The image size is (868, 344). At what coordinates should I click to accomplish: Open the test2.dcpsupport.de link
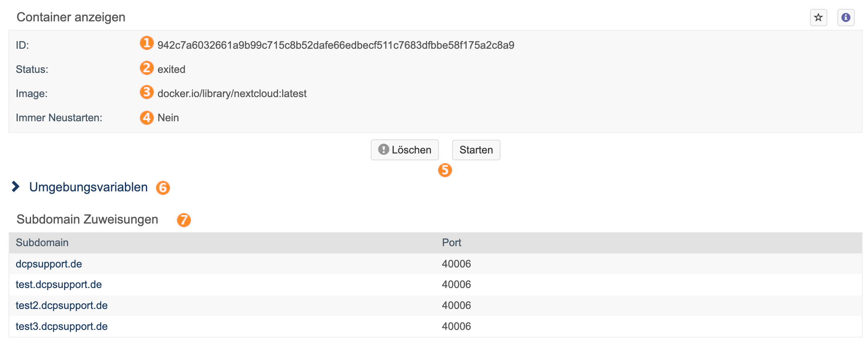(61, 305)
